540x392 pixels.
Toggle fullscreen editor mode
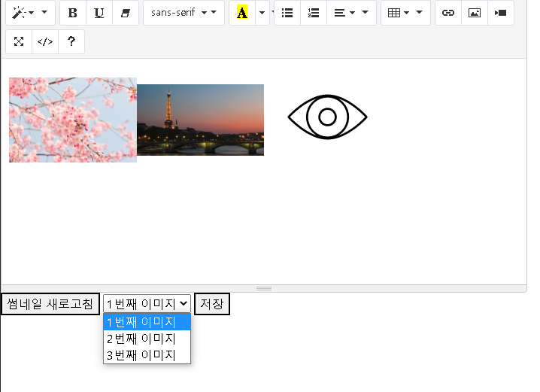point(19,41)
